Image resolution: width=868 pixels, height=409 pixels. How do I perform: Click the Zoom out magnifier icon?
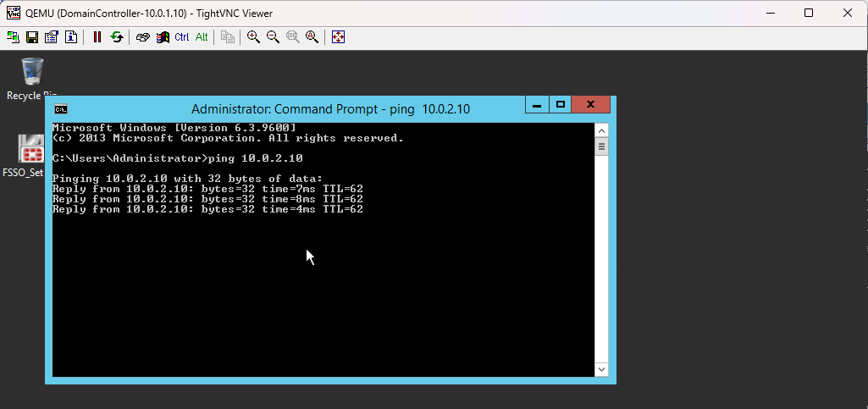pos(273,37)
